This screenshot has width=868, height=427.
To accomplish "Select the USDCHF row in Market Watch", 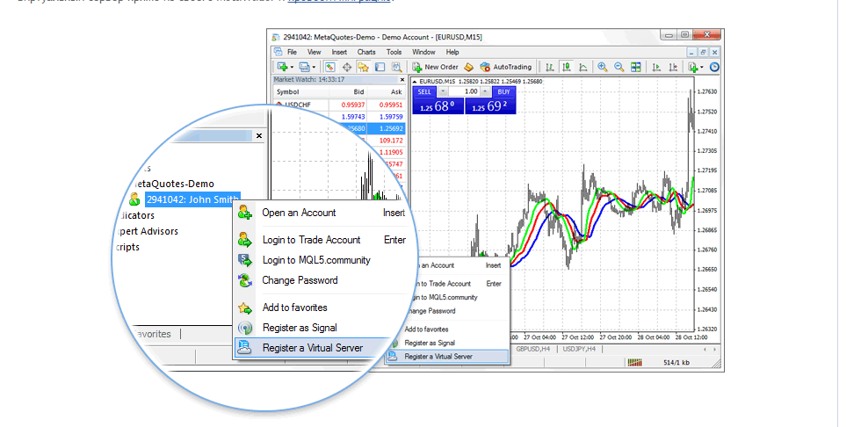I will 340,105.
